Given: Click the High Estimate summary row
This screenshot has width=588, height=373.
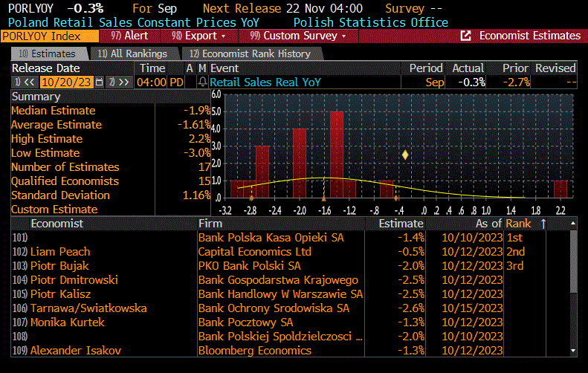Looking at the screenshot, I should pyautogui.click(x=111, y=139).
